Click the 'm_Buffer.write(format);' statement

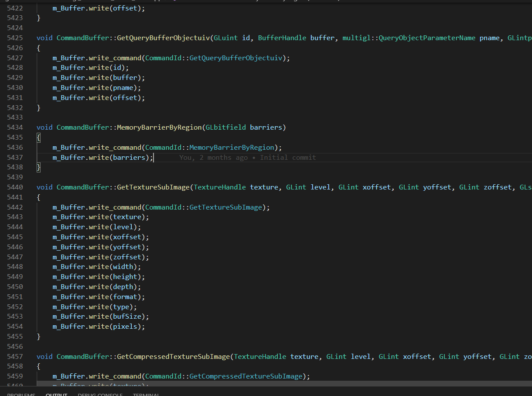(x=99, y=297)
